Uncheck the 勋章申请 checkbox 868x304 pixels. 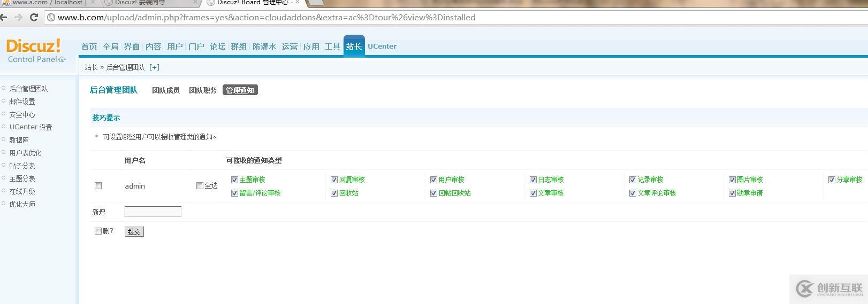click(732, 193)
